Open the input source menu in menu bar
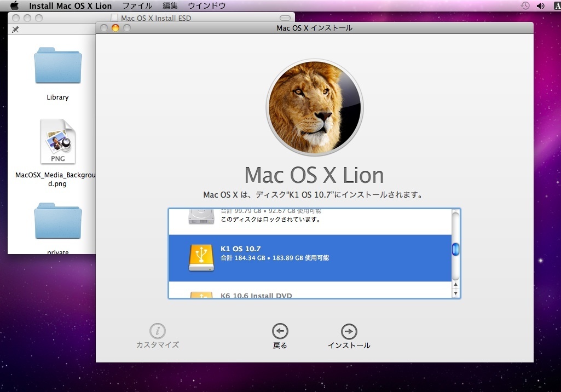The height and width of the screenshot is (392, 561). click(554, 6)
